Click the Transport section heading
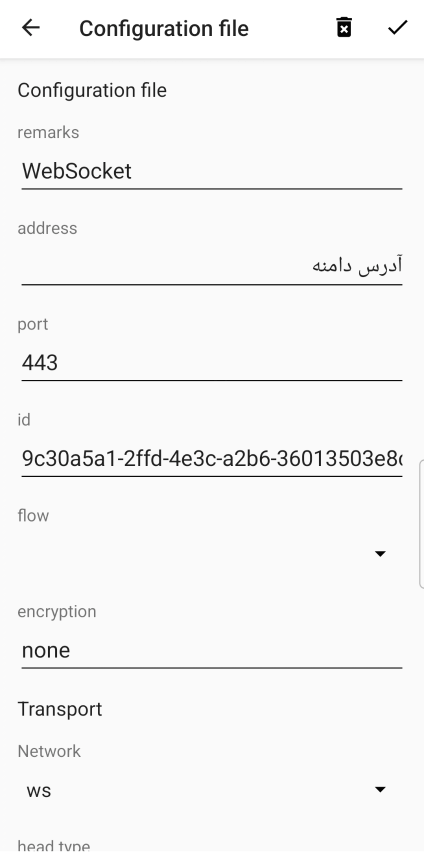The image size is (424, 854). (60, 709)
